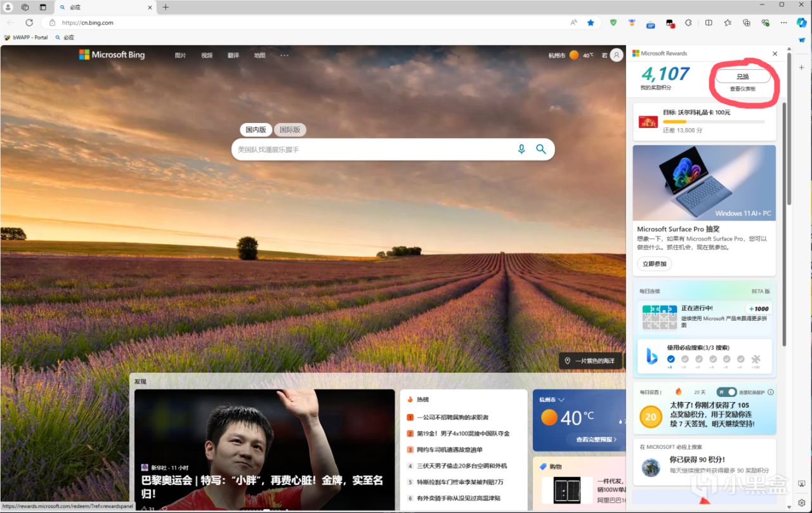Click the header weather 40°C indicator

click(x=581, y=55)
